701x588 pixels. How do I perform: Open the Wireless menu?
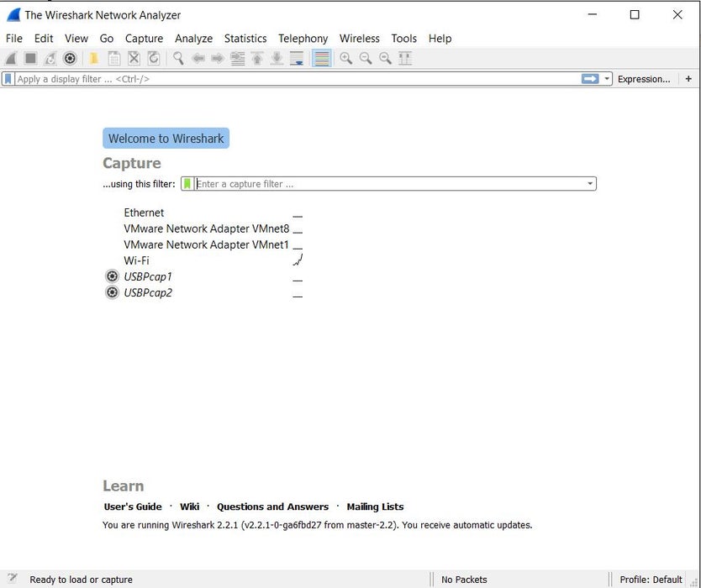(360, 39)
